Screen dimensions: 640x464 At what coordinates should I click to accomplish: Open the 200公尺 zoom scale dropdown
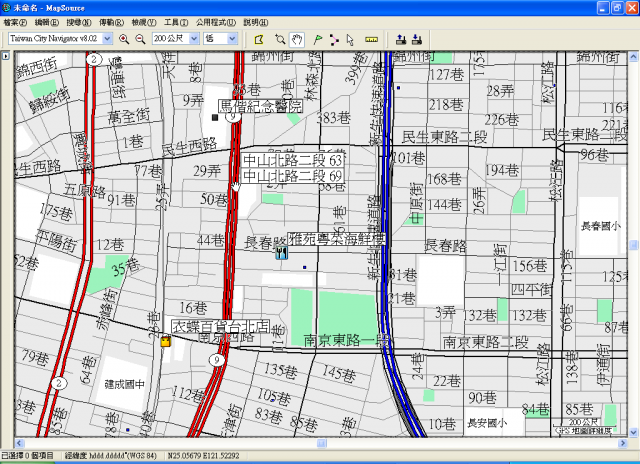coord(194,39)
